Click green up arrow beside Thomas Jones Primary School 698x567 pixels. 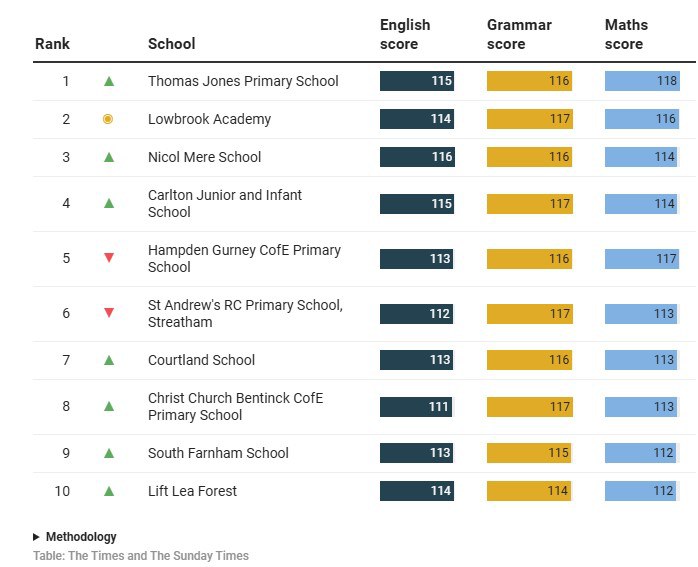coord(109,81)
